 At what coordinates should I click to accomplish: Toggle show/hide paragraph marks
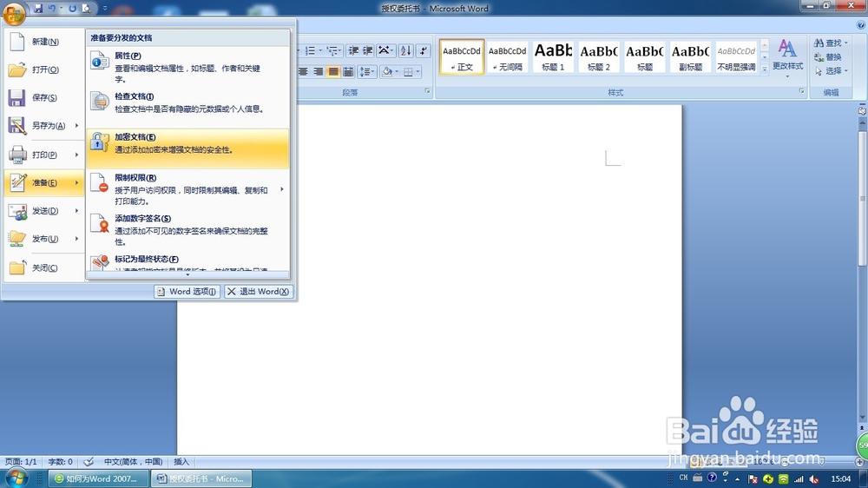424,51
